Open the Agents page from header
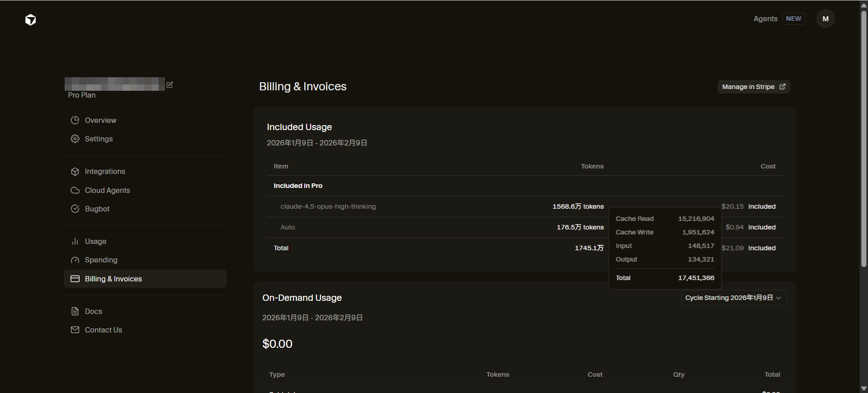This screenshot has height=393, width=868. pyautogui.click(x=765, y=19)
